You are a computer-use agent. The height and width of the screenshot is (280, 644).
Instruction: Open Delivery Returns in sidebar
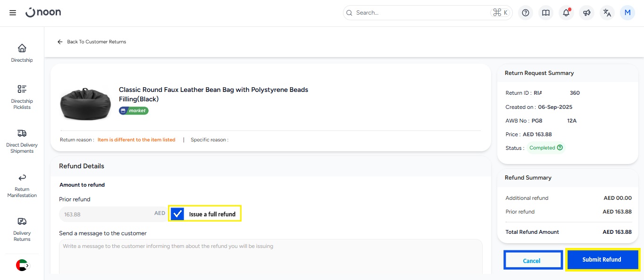(22, 229)
